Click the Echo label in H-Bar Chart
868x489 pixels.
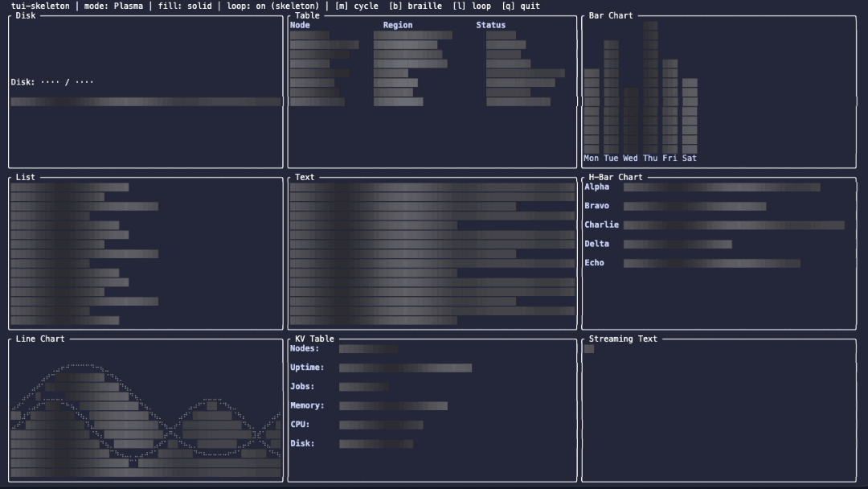point(594,262)
